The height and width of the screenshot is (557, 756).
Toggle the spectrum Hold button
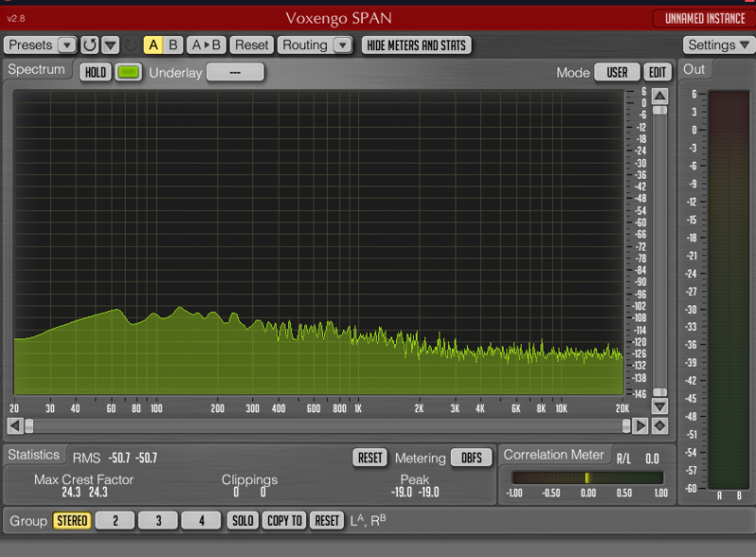(x=95, y=73)
